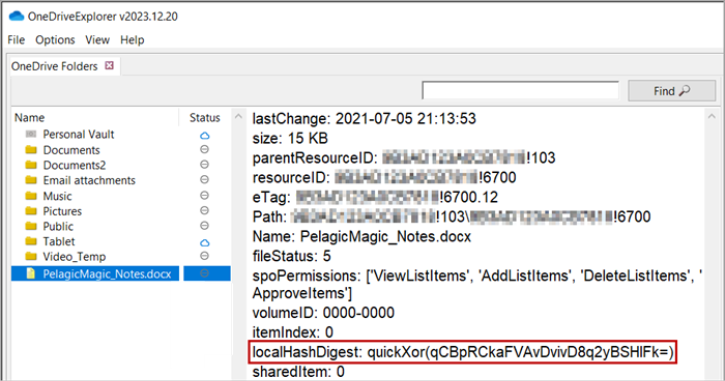Screen dimensions: 725x381
Task: Select the Pictures folder
Action: coord(62,211)
